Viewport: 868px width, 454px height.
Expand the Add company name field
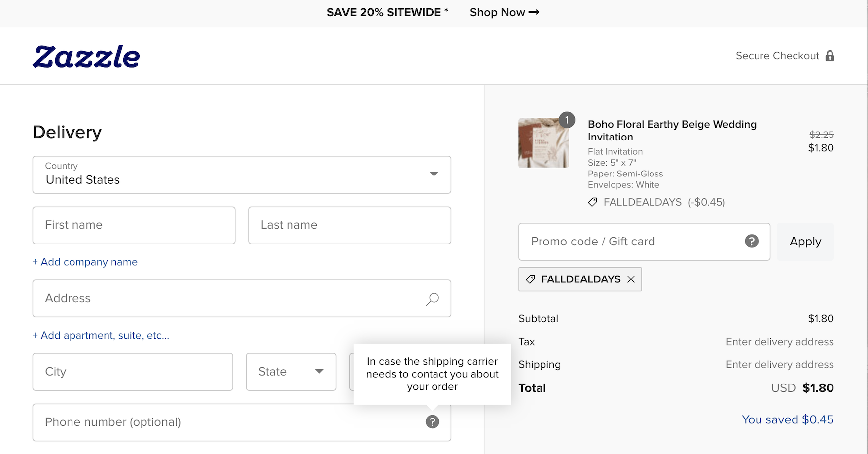coord(85,262)
